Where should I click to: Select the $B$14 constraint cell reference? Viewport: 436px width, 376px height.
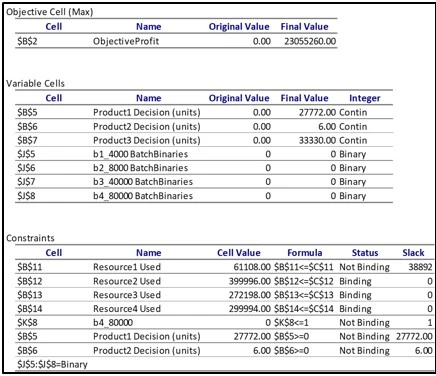(x=30, y=309)
